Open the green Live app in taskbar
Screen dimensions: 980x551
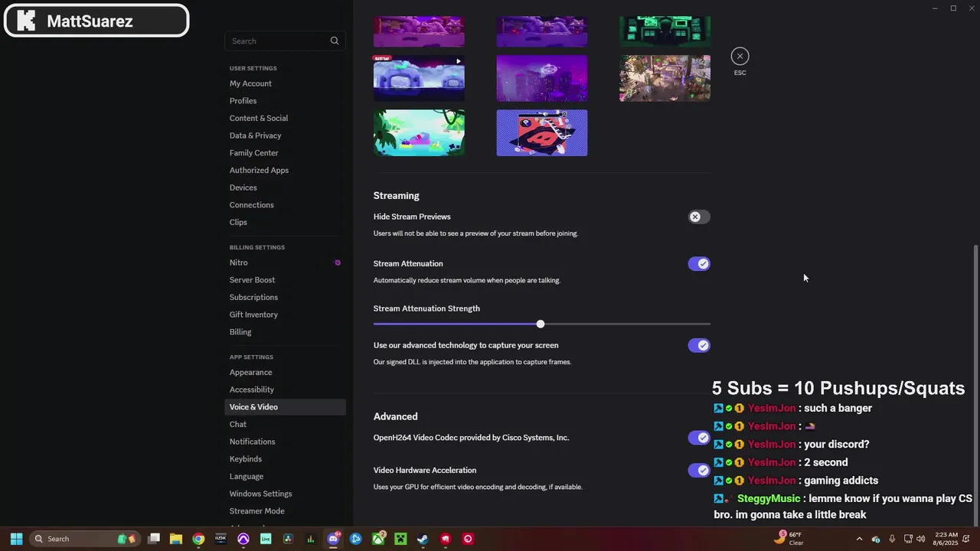coord(266,539)
